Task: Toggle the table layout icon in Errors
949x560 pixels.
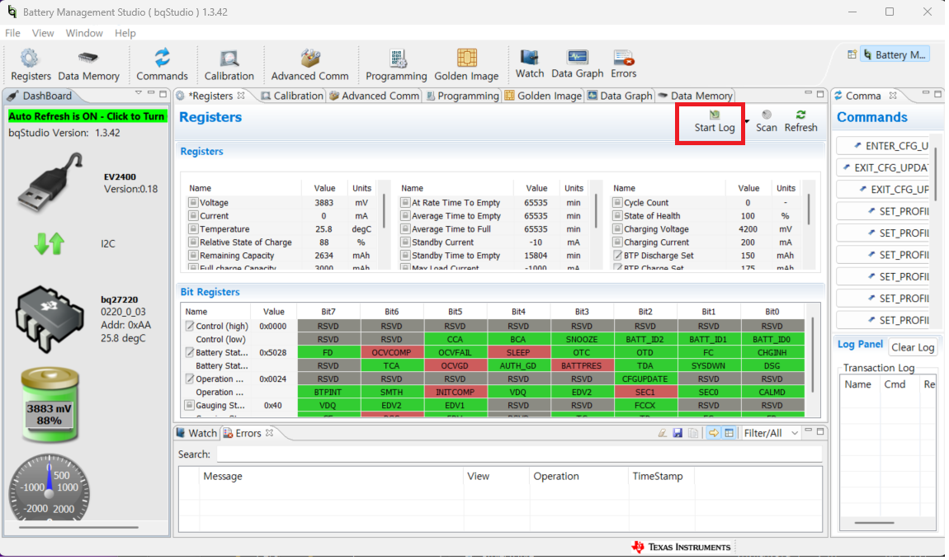Action: coord(729,433)
